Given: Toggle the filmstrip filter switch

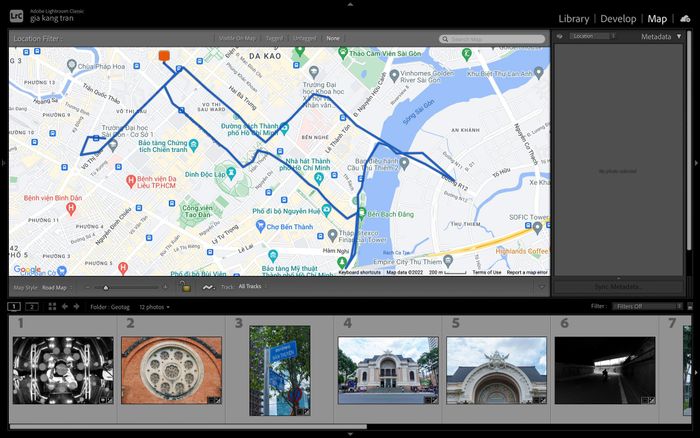Looking at the screenshot, I should pos(690,306).
